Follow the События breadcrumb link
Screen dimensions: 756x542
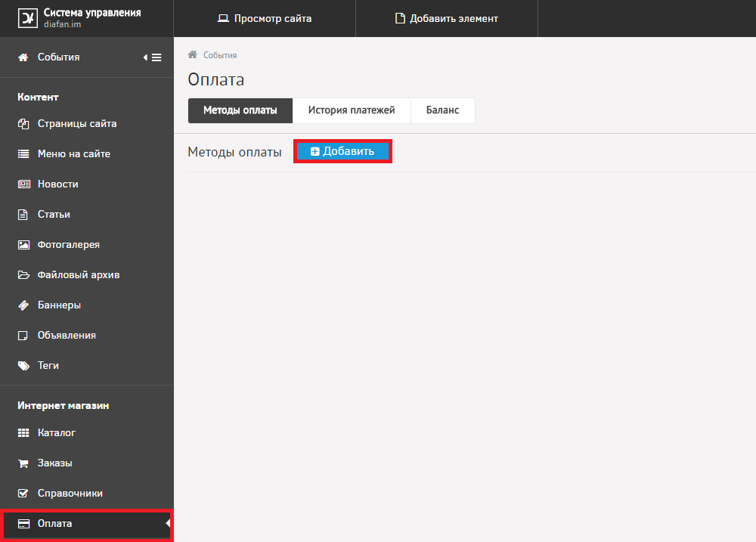(x=219, y=55)
